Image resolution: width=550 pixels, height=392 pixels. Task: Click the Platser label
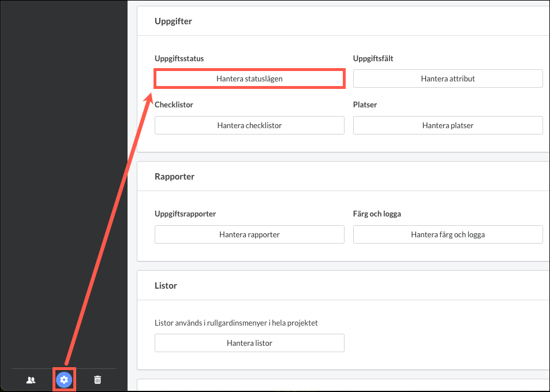pyautogui.click(x=365, y=105)
